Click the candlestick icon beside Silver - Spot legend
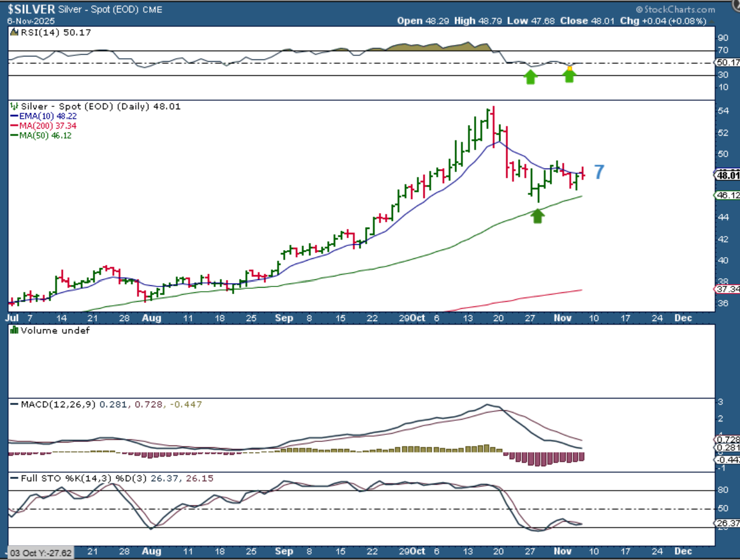 tap(15, 106)
